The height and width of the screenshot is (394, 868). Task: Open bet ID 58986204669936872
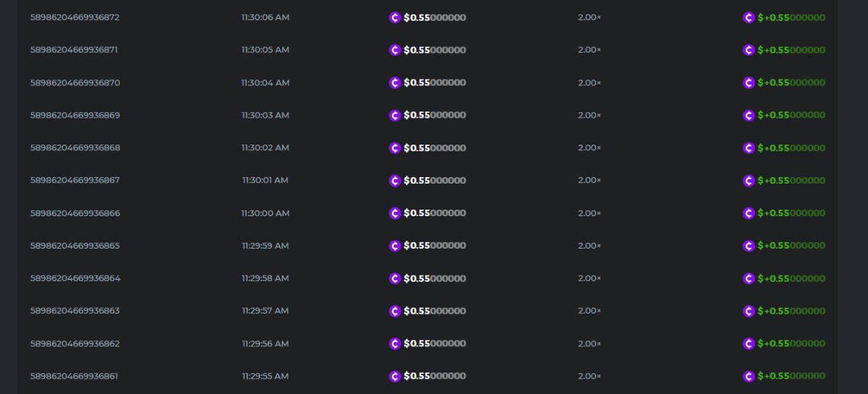pyautogui.click(x=75, y=17)
